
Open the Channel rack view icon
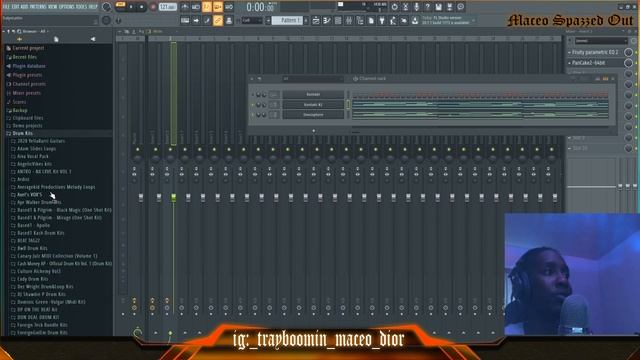[x=338, y=20]
